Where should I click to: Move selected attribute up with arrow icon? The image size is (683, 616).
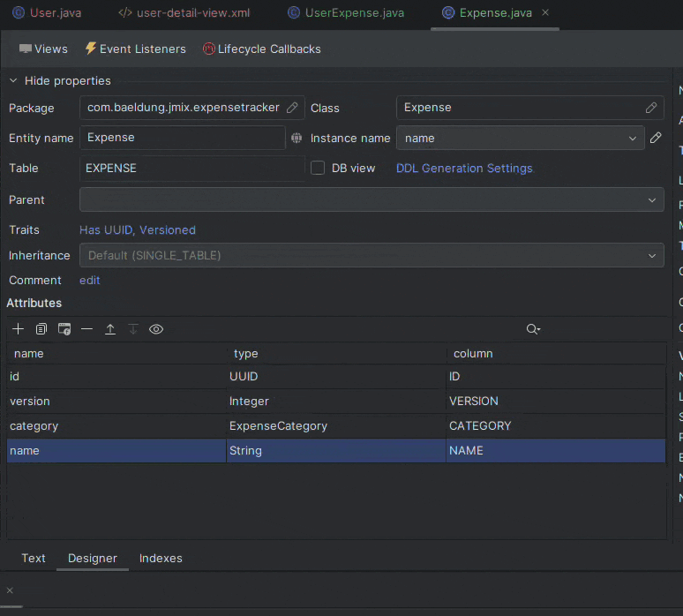(110, 329)
